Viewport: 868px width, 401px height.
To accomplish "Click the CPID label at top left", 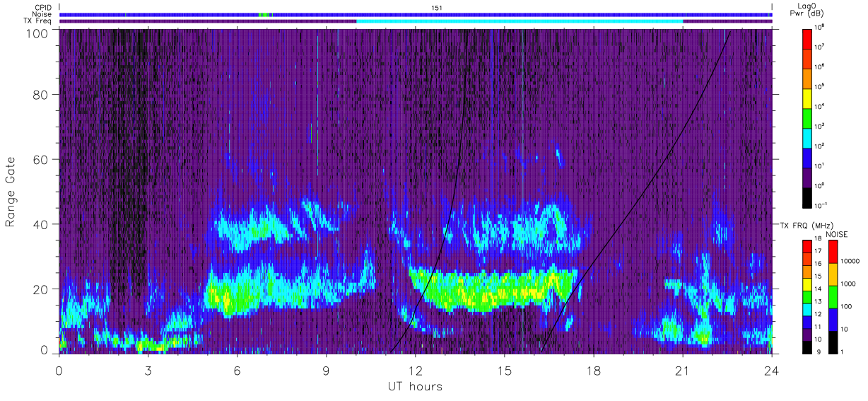I will 43,8.
